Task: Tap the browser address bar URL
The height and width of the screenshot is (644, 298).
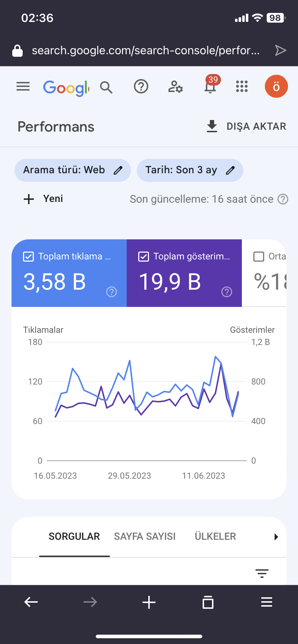Action: (145, 50)
